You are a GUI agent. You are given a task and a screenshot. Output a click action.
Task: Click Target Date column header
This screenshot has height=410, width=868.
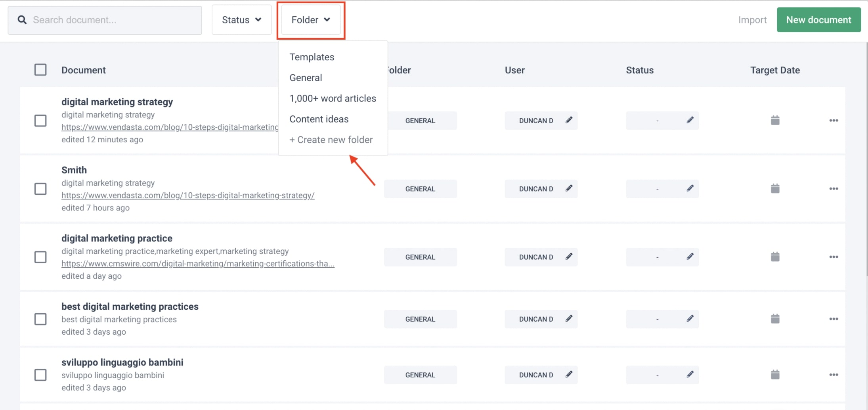coord(775,70)
